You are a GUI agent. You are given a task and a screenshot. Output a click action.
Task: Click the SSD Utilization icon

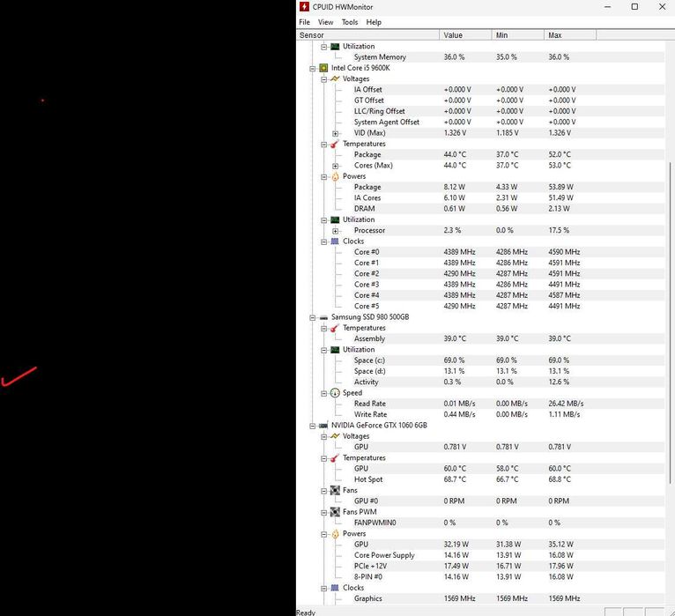pyautogui.click(x=335, y=350)
